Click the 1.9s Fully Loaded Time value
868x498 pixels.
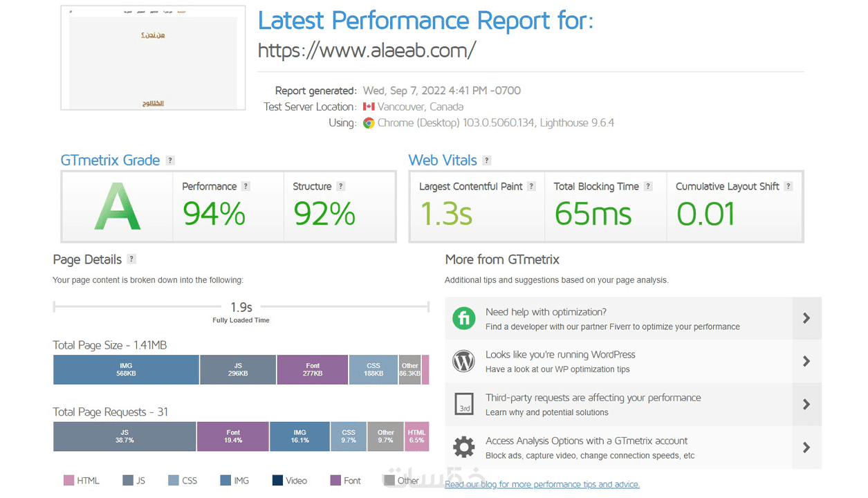[x=241, y=306]
